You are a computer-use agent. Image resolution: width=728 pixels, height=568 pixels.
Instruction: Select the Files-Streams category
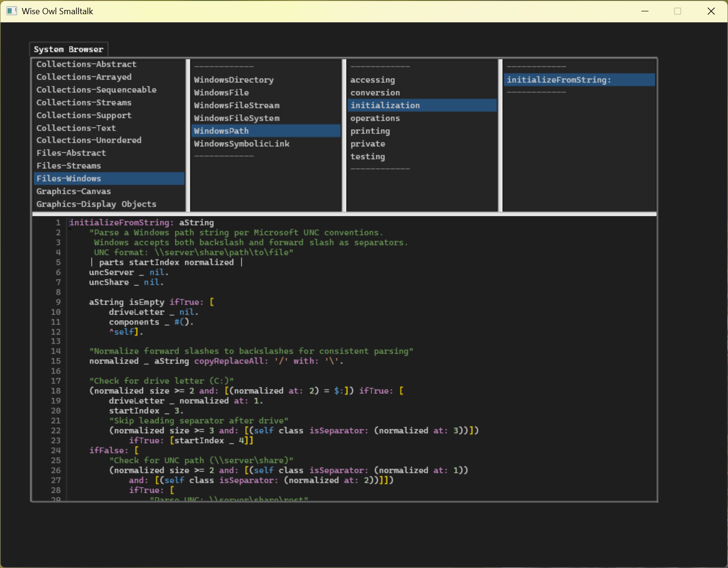69,166
